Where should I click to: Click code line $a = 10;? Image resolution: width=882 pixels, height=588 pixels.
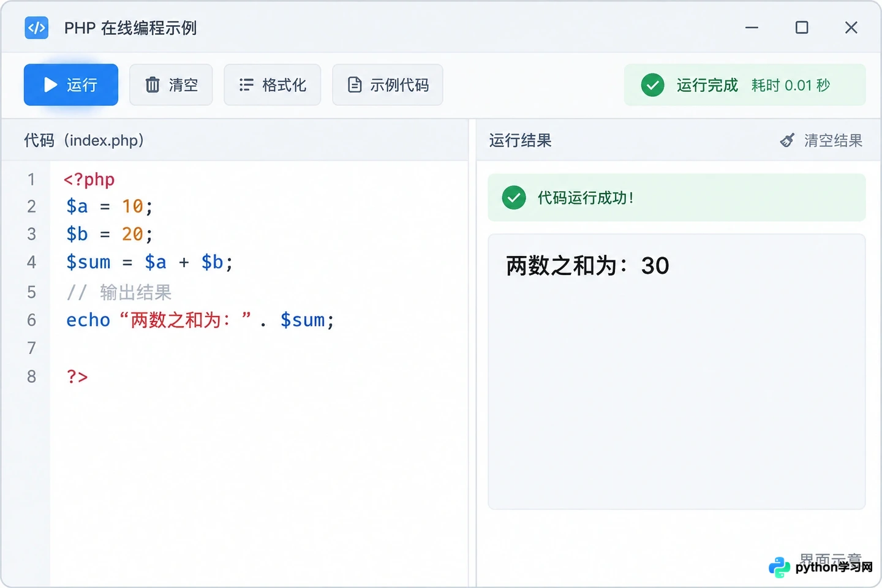(109, 206)
